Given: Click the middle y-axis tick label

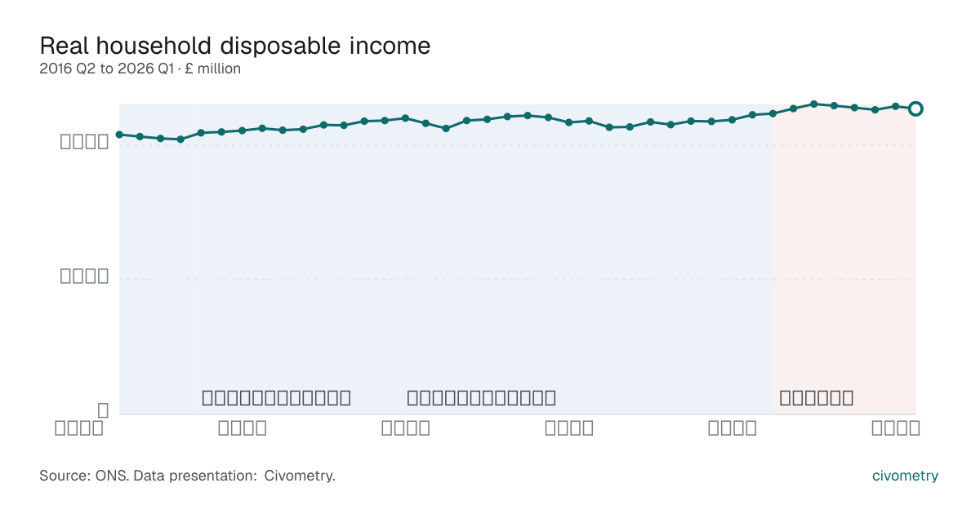Looking at the screenshot, I should click(84, 276).
